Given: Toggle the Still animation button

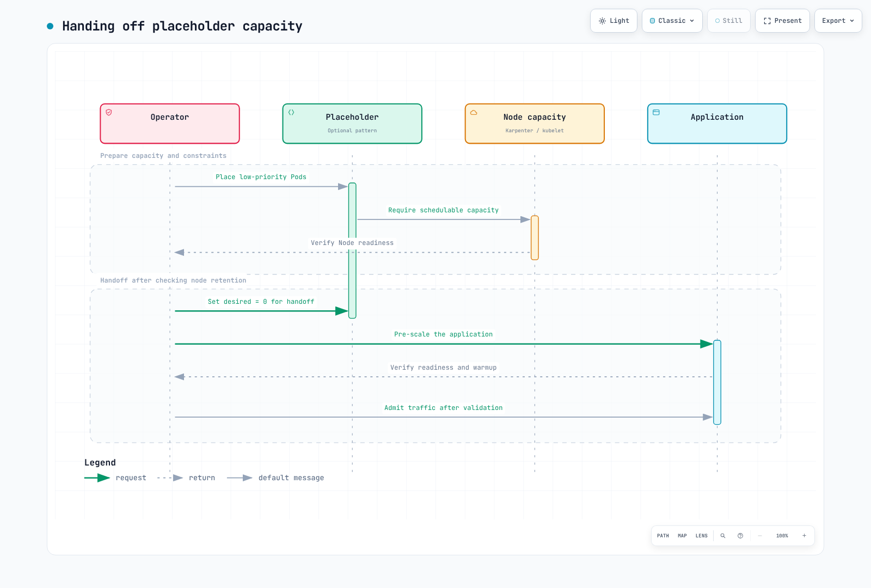Looking at the screenshot, I should (x=729, y=21).
